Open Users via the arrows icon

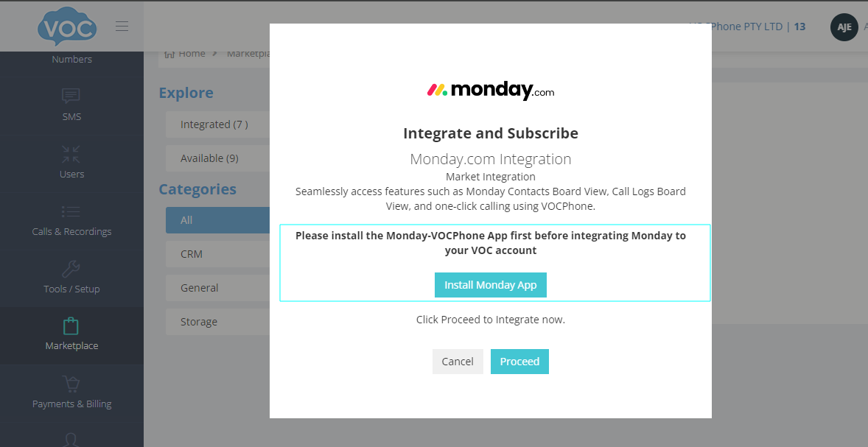(71, 154)
